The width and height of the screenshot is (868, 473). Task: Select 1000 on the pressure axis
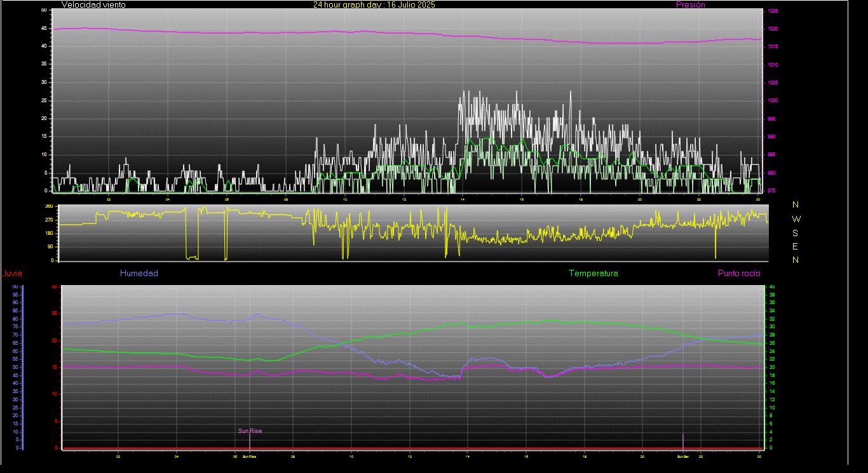tap(773, 101)
